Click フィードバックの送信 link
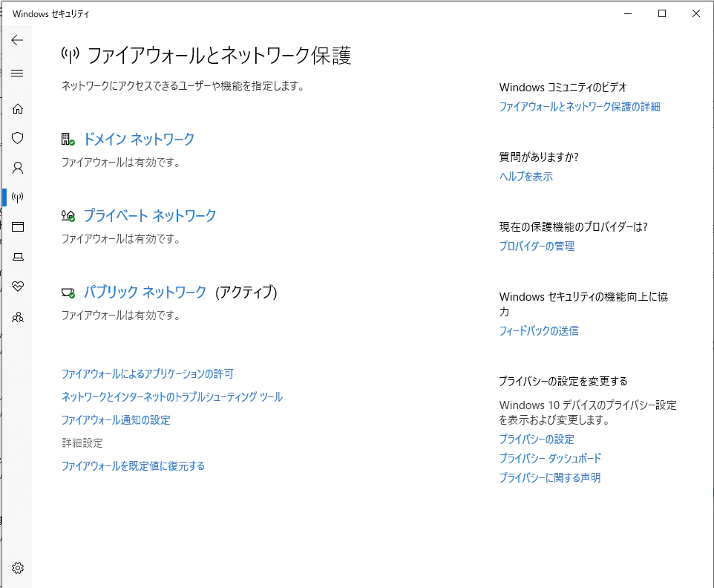 pos(539,330)
